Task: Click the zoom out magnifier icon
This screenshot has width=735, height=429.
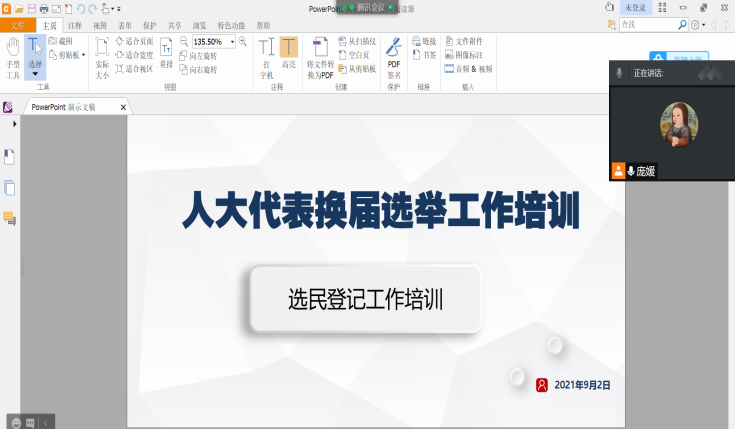Action: pos(184,42)
